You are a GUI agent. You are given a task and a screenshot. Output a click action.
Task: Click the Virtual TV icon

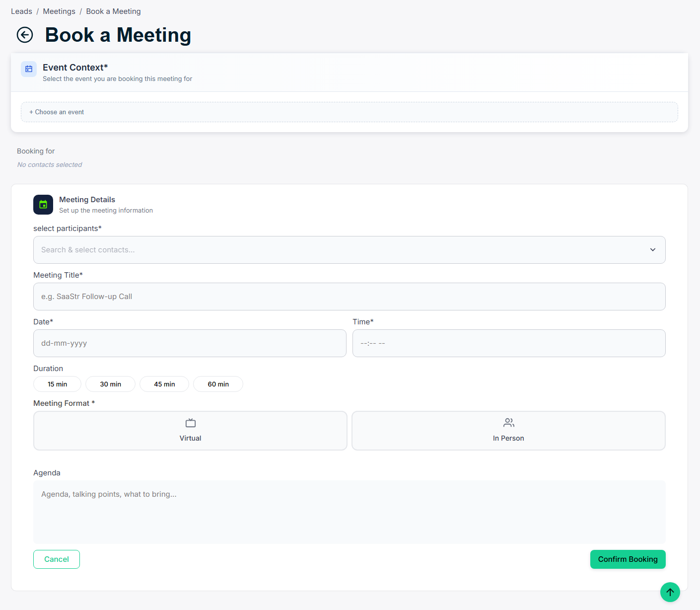click(x=191, y=423)
